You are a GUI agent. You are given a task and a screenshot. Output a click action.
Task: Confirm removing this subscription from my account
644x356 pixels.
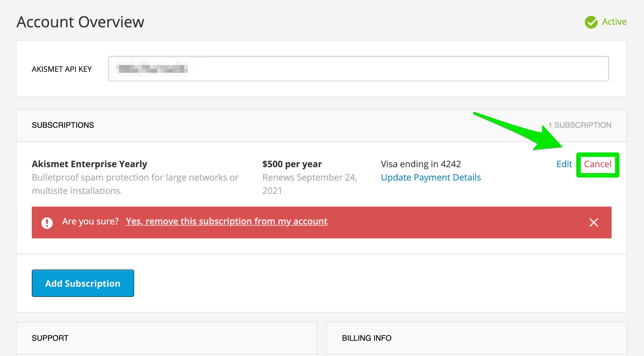(226, 221)
